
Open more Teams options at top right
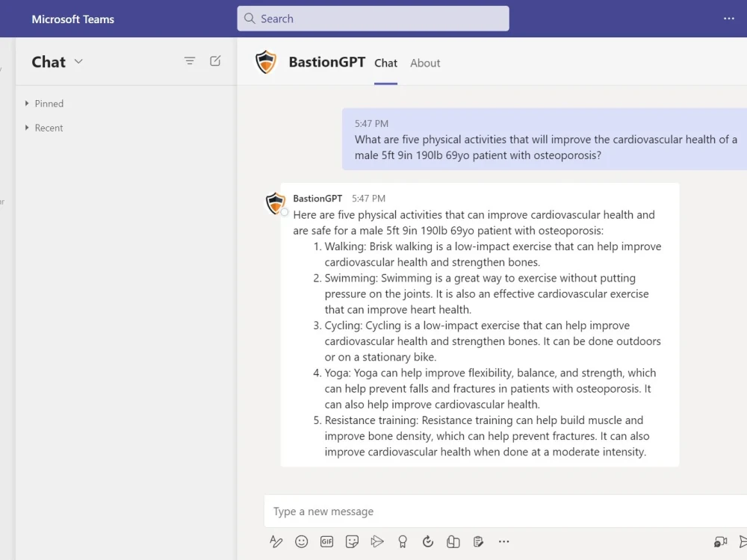(728, 19)
